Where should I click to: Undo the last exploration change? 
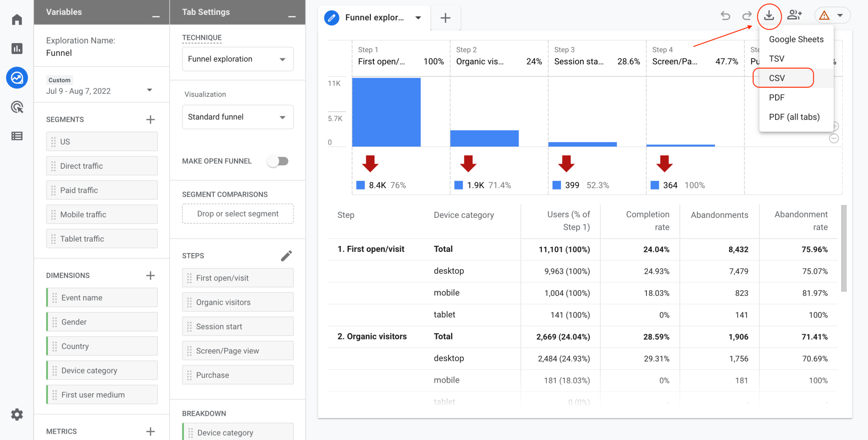725,15
